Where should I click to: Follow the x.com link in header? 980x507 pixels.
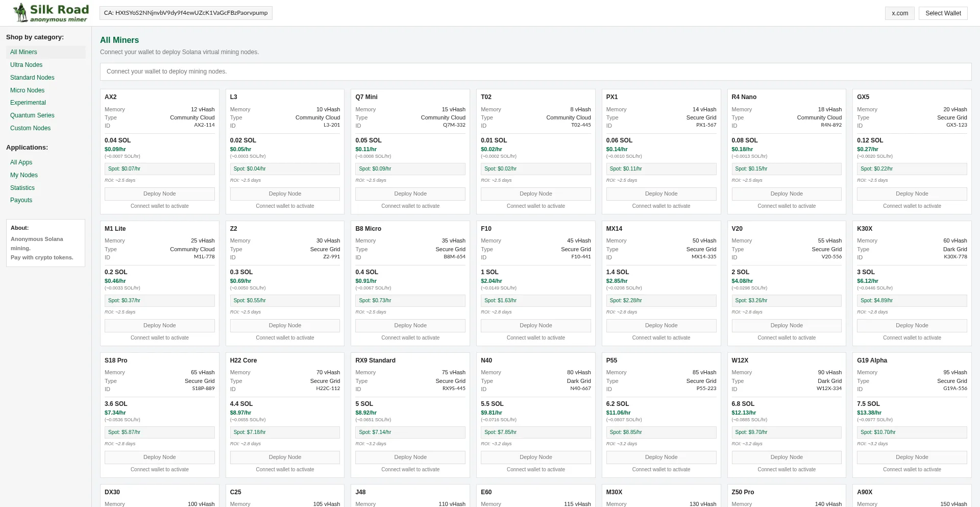[x=899, y=13]
